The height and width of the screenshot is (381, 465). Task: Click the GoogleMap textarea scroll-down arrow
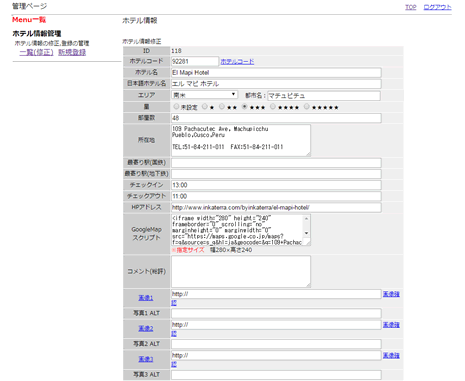(x=306, y=233)
